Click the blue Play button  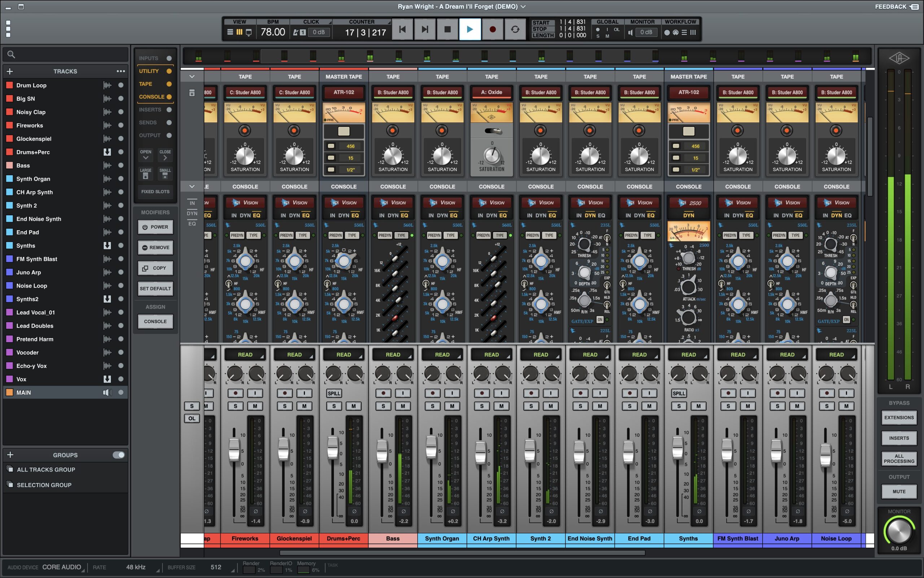pos(470,29)
